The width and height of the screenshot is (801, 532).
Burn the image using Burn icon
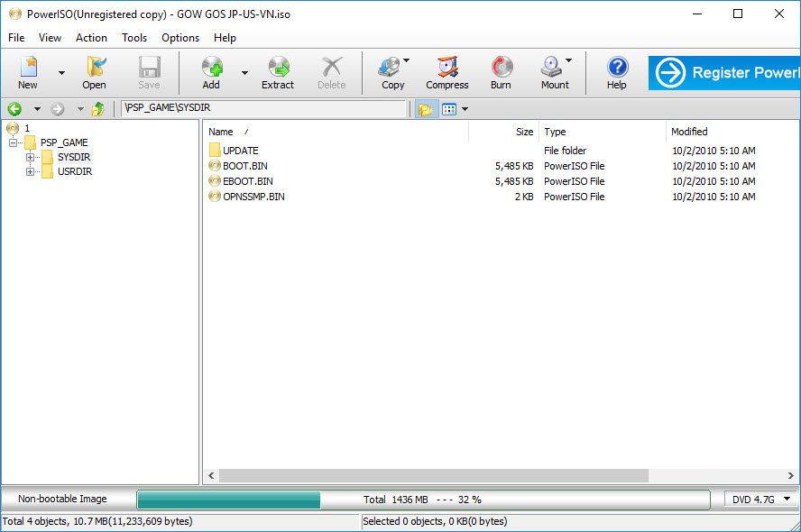tap(502, 67)
